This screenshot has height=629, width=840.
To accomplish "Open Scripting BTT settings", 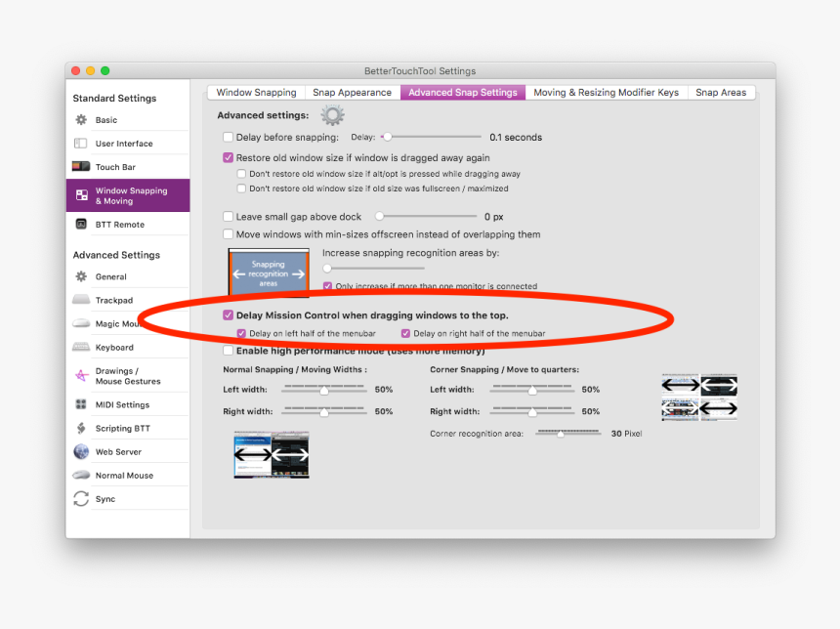I will click(x=129, y=428).
